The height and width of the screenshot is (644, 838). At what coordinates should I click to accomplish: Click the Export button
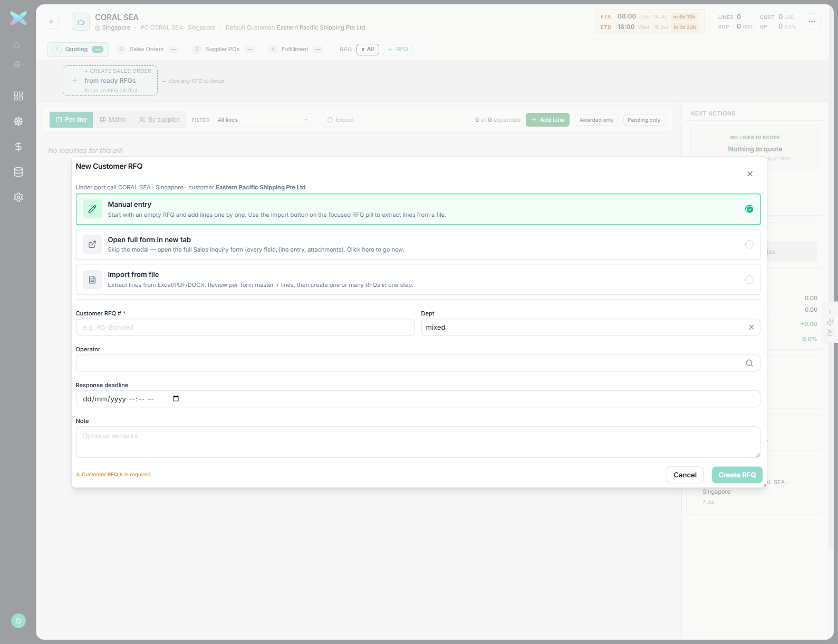click(x=340, y=120)
